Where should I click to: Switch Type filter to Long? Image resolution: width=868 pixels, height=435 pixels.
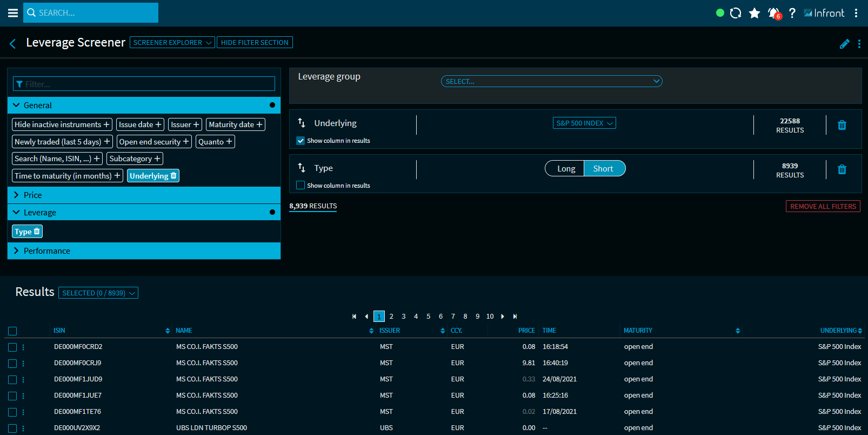point(565,169)
